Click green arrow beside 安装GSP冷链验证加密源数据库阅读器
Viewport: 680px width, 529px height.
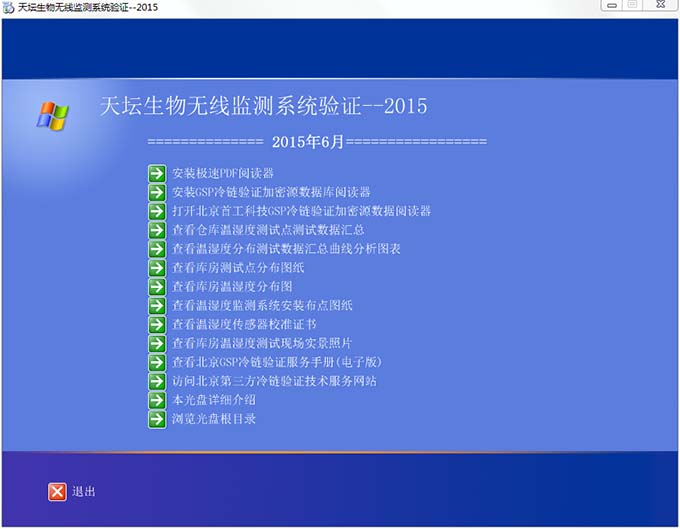pyautogui.click(x=157, y=192)
